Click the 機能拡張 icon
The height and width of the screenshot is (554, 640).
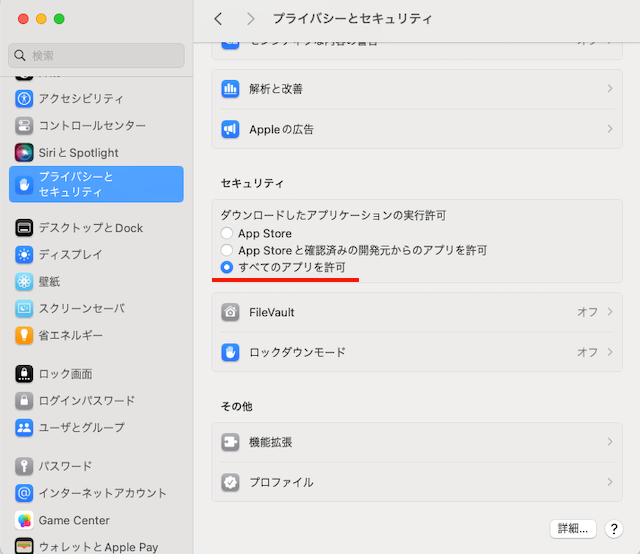(230, 442)
